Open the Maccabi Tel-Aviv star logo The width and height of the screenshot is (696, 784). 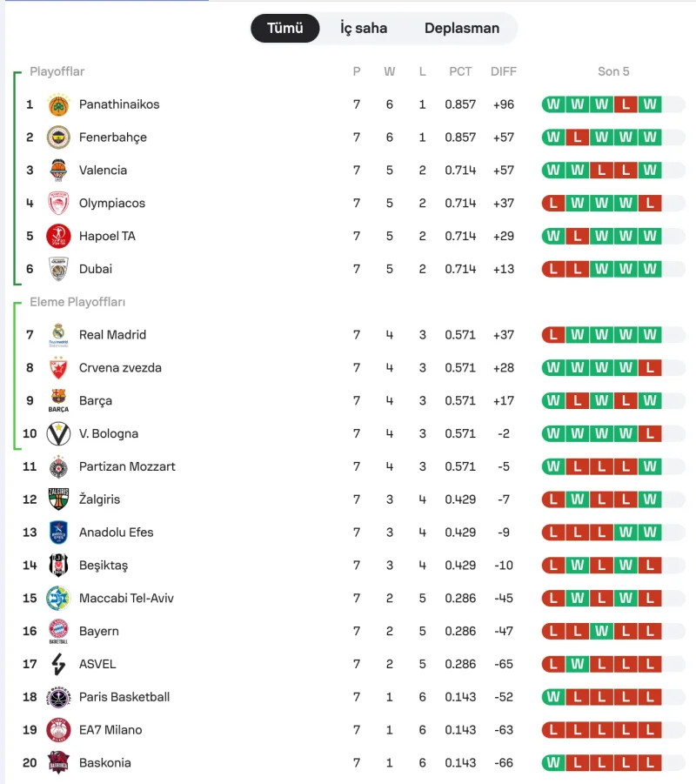[58, 598]
